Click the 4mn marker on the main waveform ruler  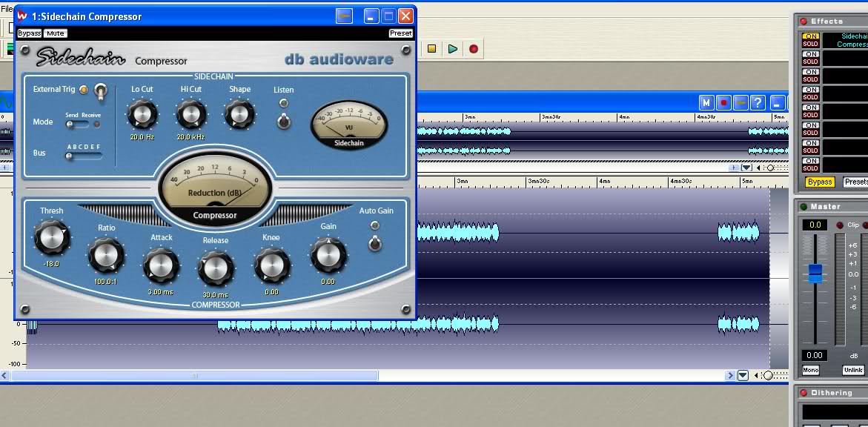(x=604, y=181)
